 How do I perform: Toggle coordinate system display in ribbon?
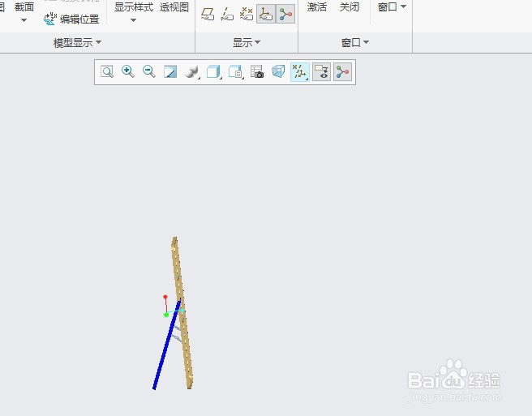[266, 15]
